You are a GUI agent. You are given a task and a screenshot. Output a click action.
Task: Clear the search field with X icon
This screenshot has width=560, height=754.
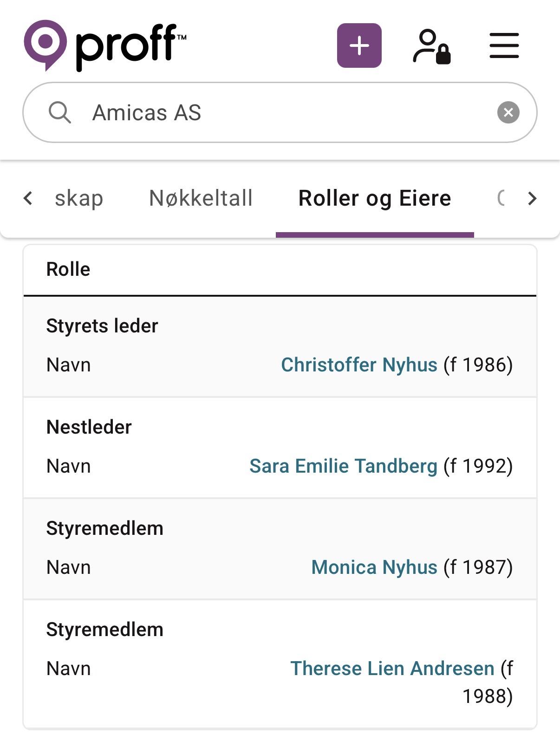pos(508,112)
